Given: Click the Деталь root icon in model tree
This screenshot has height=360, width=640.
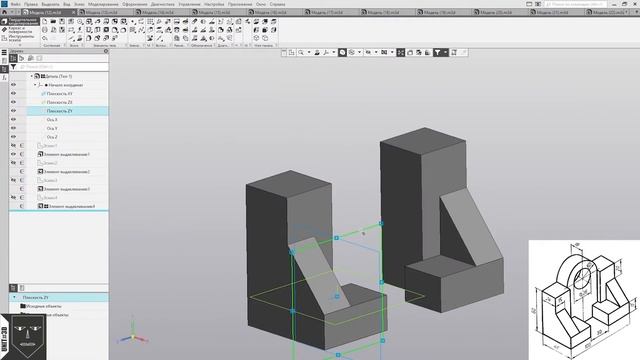Looking at the screenshot, I should (x=37, y=76).
